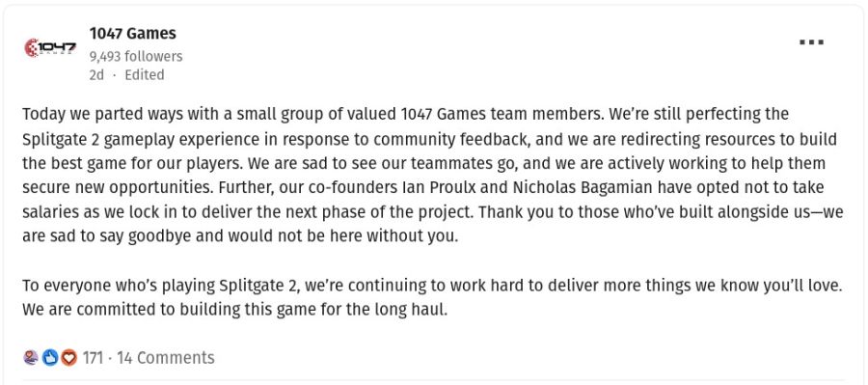Click 'secure new opportunities' phrase in post

tap(117, 187)
